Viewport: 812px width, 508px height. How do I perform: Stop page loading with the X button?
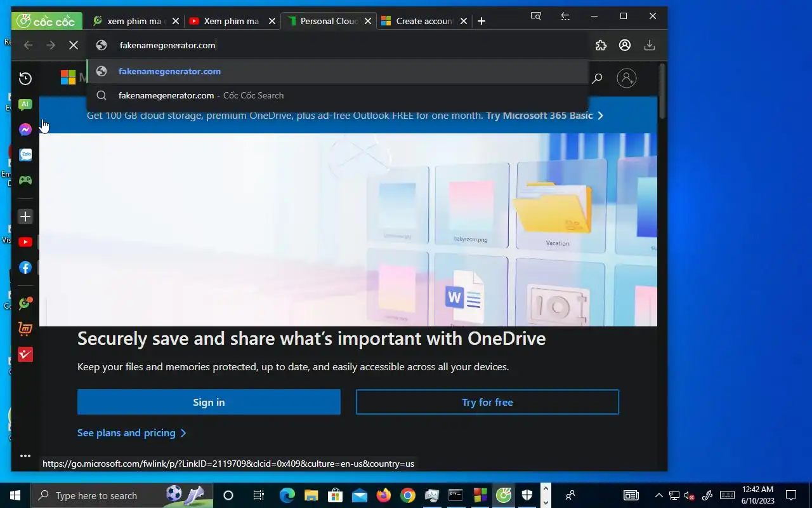coord(74,45)
